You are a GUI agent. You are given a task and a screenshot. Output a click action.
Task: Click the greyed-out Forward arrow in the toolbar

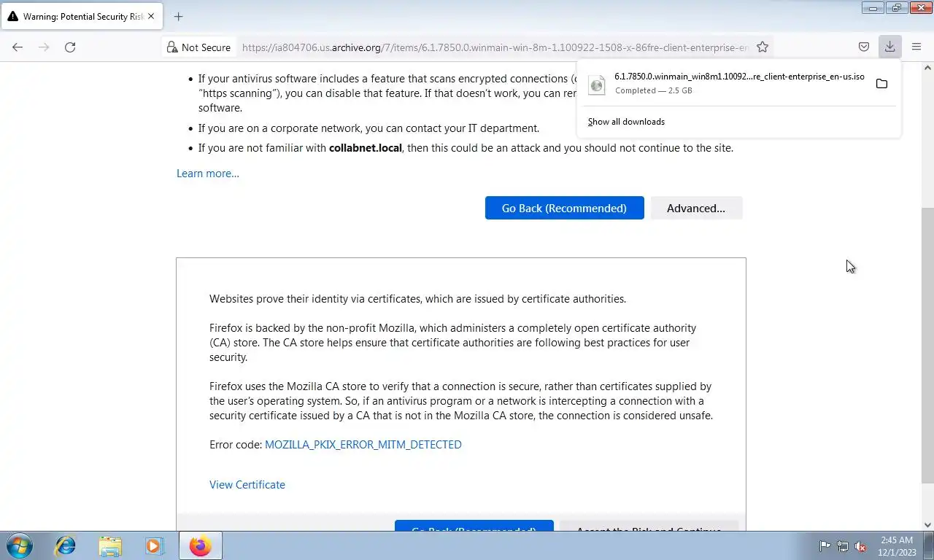coord(44,47)
